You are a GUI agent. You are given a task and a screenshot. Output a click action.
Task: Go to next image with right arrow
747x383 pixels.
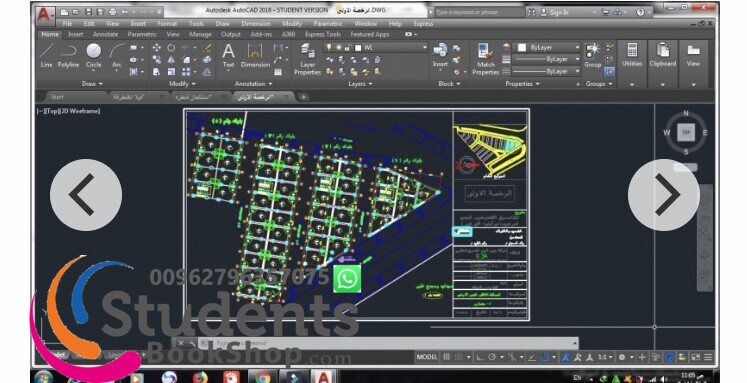pyautogui.click(x=664, y=195)
